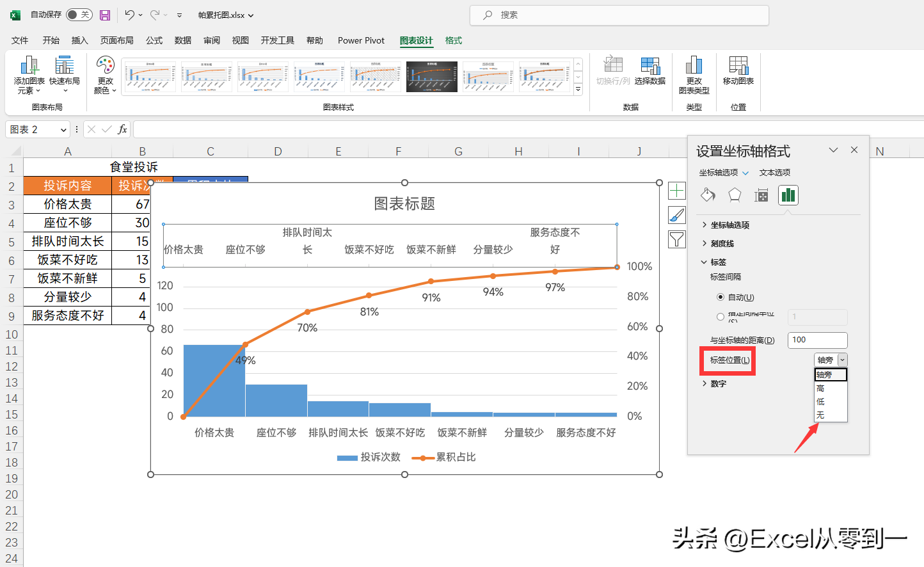Screen dimensions: 924x567
Task: Switch to the Power Pivot tab
Action: pos(361,40)
